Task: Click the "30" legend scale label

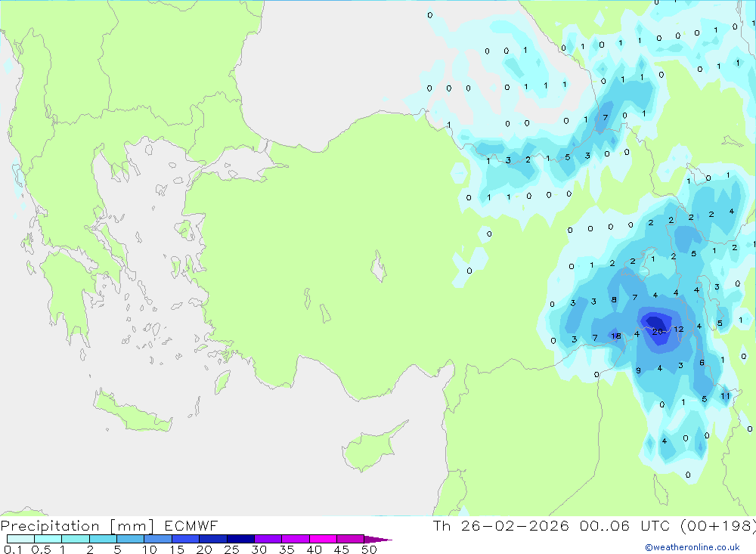Action: [x=259, y=549]
